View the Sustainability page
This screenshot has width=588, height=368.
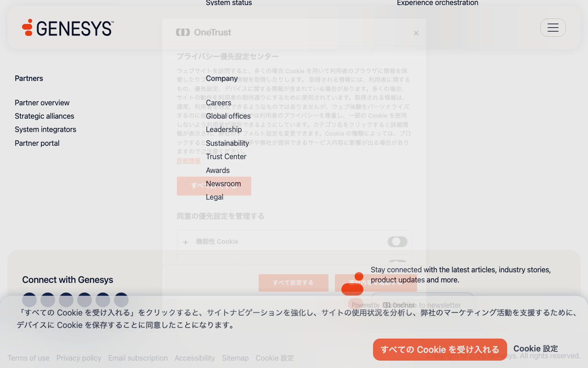click(x=227, y=143)
